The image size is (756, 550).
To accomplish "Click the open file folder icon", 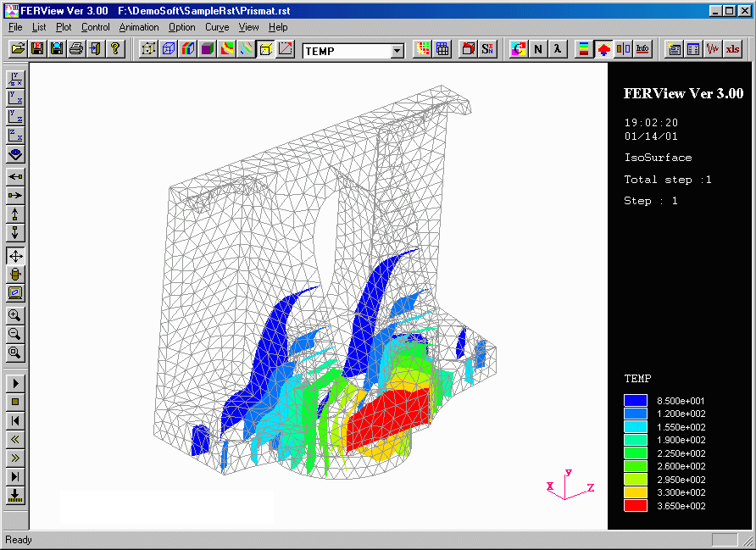I will pyautogui.click(x=17, y=49).
